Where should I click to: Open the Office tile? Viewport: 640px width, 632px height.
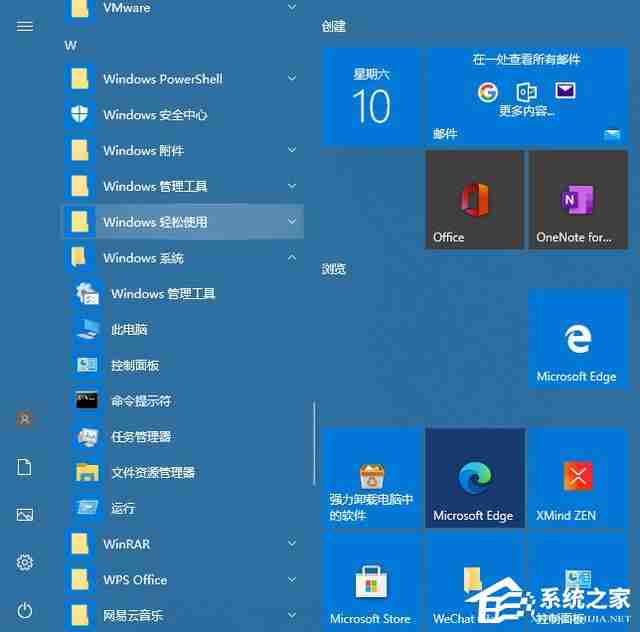[474, 200]
